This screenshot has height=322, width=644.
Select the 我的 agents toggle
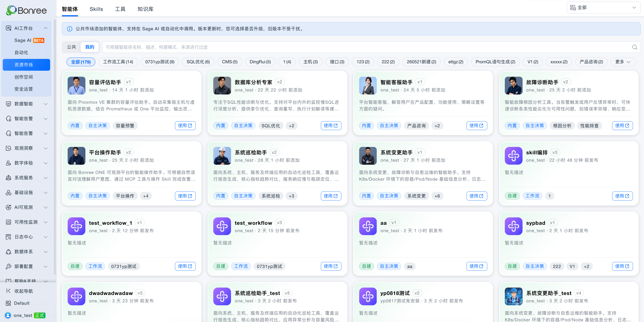tap(90, 47)
